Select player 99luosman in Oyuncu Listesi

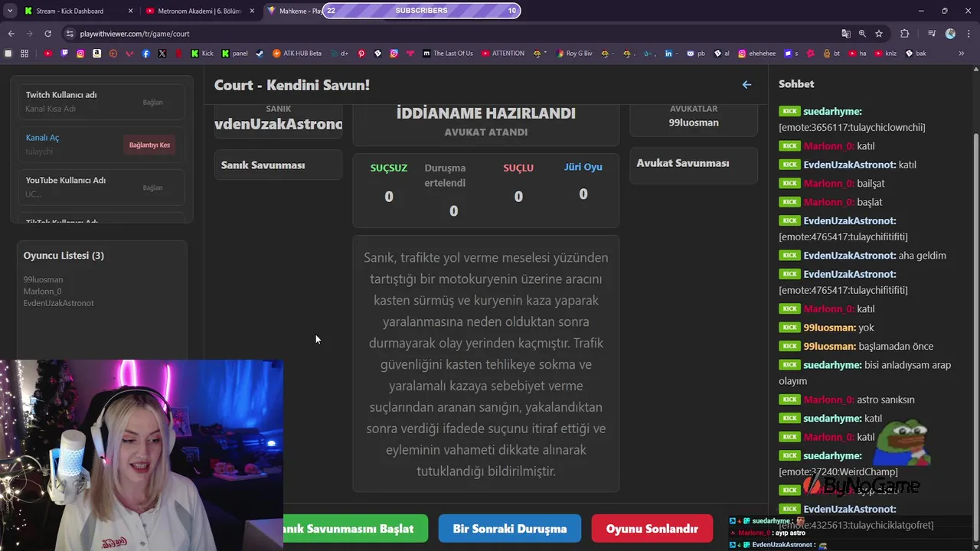[43, 279]
